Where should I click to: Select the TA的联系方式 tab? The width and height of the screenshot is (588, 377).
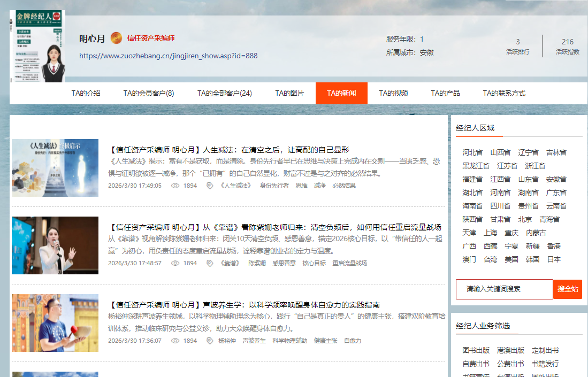(x=503, y=93)
